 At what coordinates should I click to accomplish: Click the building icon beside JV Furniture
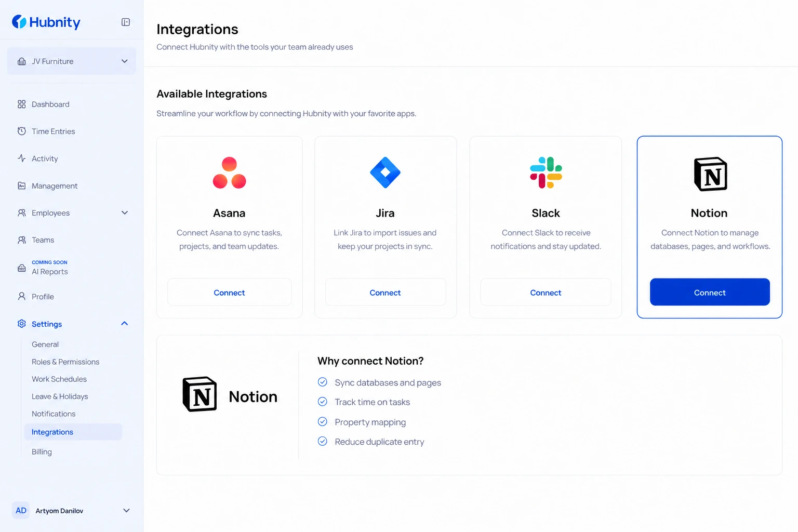point(22,61)
